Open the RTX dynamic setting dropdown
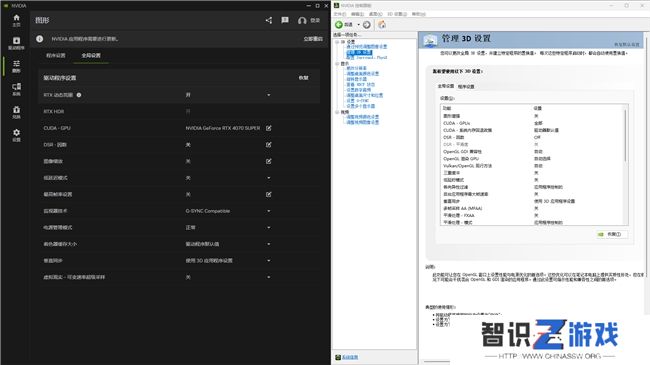 269,95
